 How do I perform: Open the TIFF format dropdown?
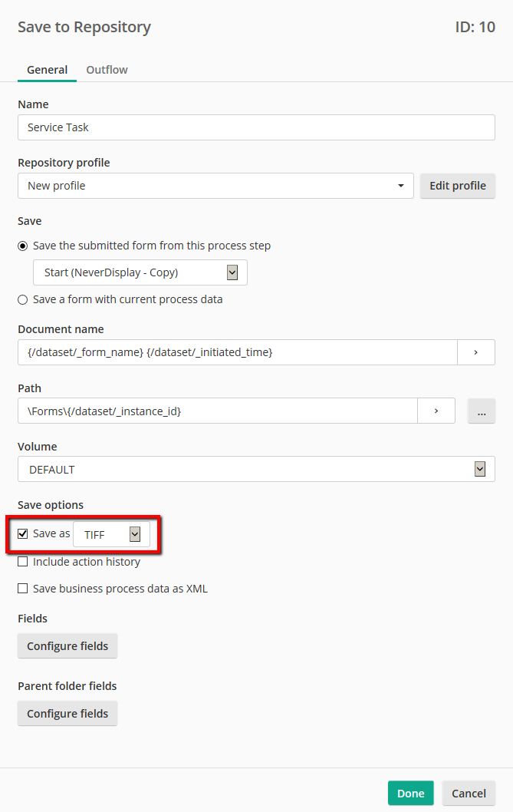112,534
